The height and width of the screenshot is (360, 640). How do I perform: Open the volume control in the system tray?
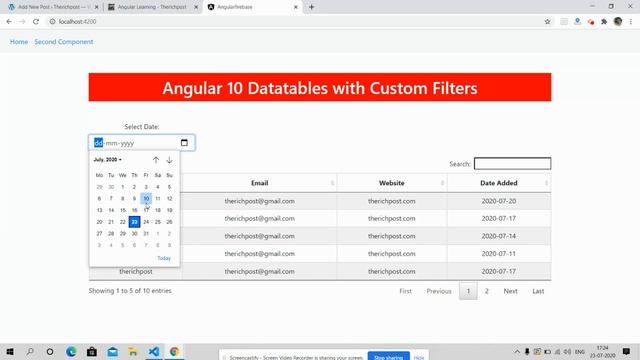(567, 351)
